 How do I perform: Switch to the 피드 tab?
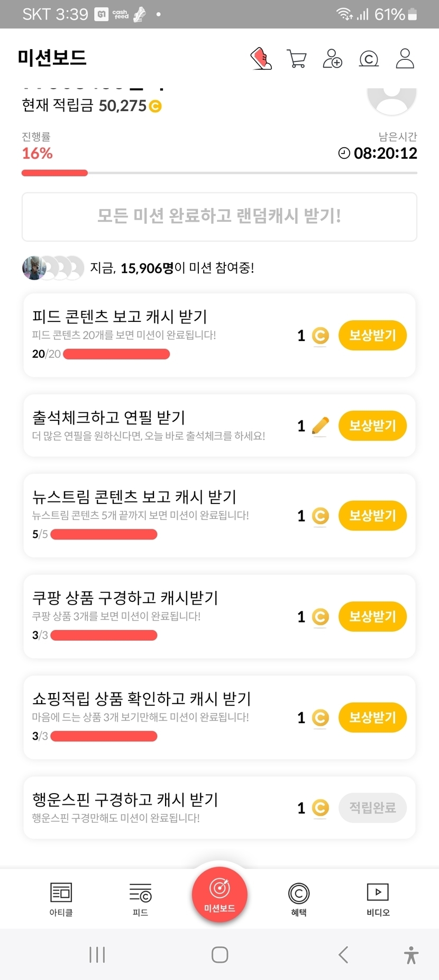click(140, 898)
